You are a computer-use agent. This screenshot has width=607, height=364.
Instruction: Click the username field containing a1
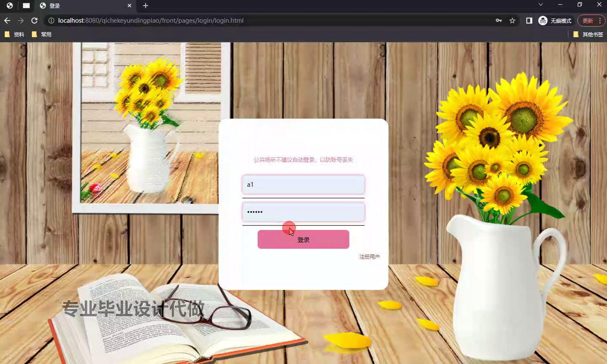click(303, 185)
